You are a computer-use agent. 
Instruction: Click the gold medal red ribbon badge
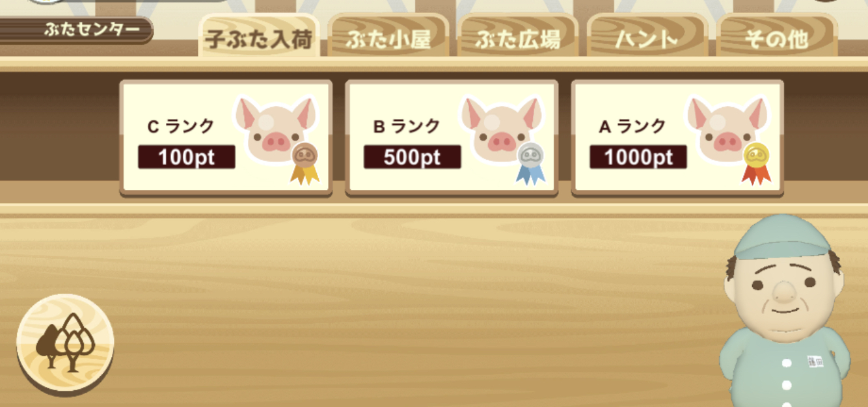[x=756, y=164]
